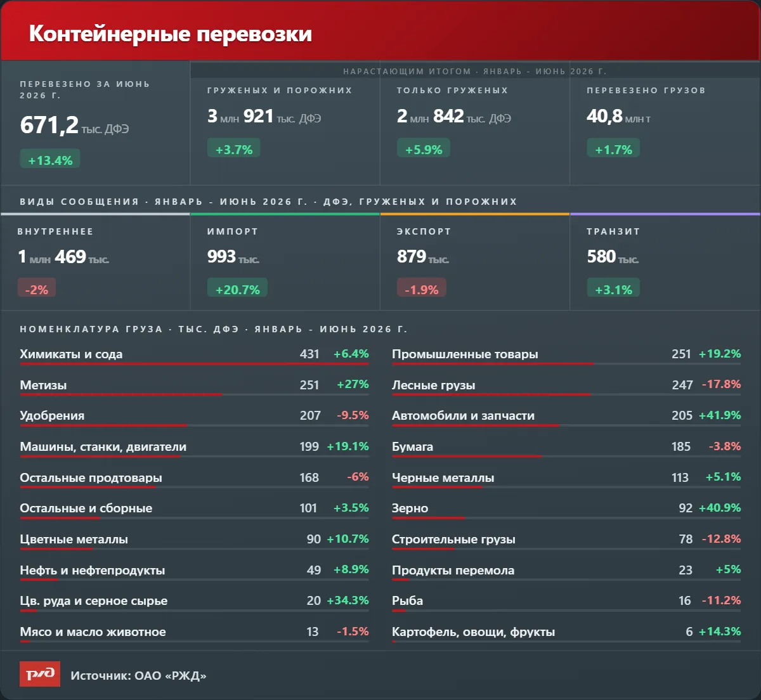Select the 'Мясо и масло животное' label
Viewport: 761px width, 700px height.
pos(93,632)
